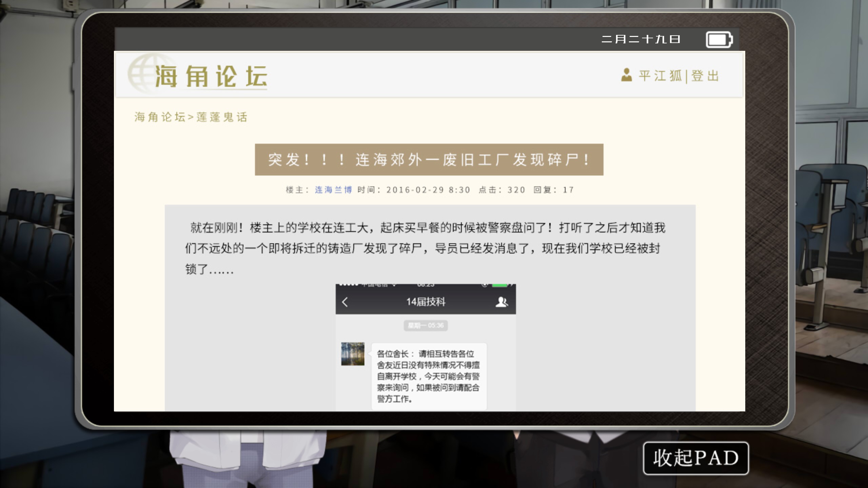Click the chat message bubble to 各位舍长
868x488 pixels.
(x=429, y=377)
